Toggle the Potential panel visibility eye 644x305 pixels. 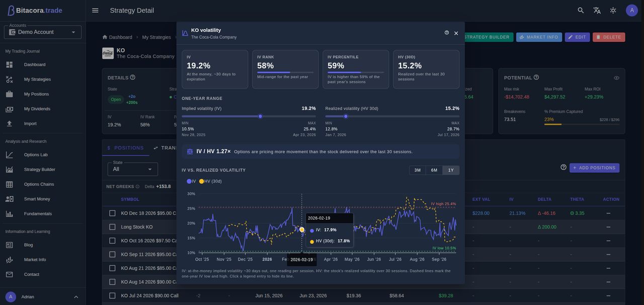(616, 78)
